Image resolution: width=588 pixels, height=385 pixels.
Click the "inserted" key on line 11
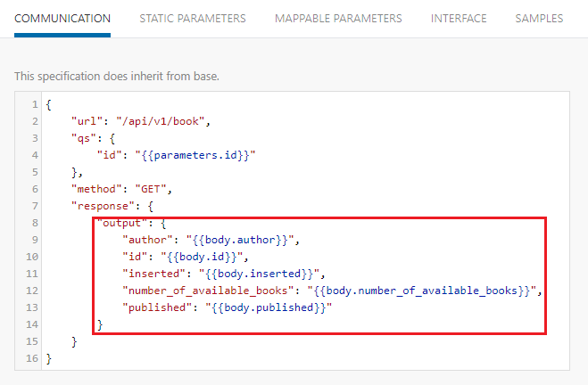(x=151, y=274)
